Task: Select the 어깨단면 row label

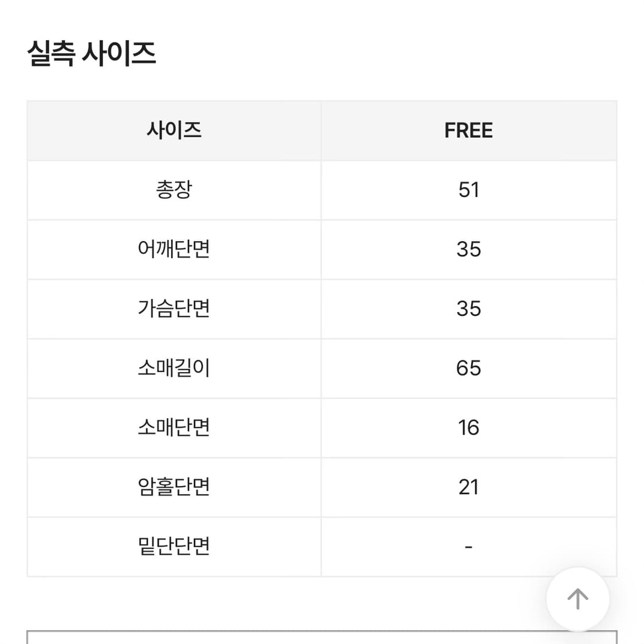Action: [x=173, y=250]
